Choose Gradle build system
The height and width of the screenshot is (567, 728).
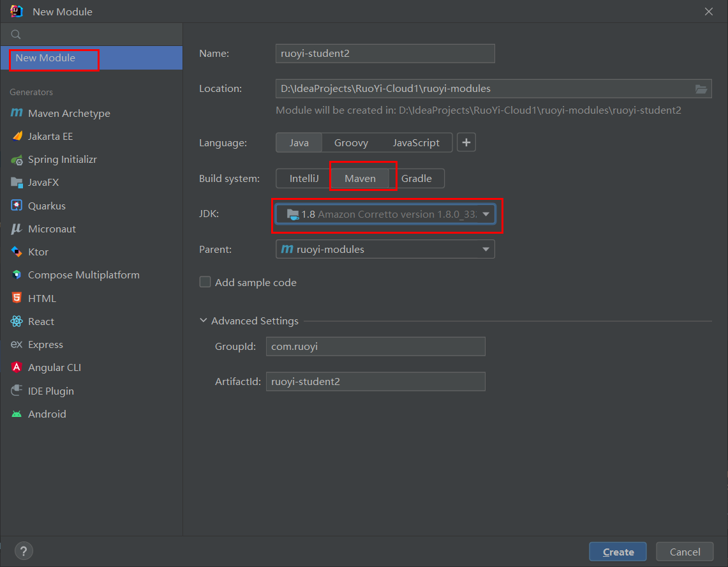click(417, 179)
